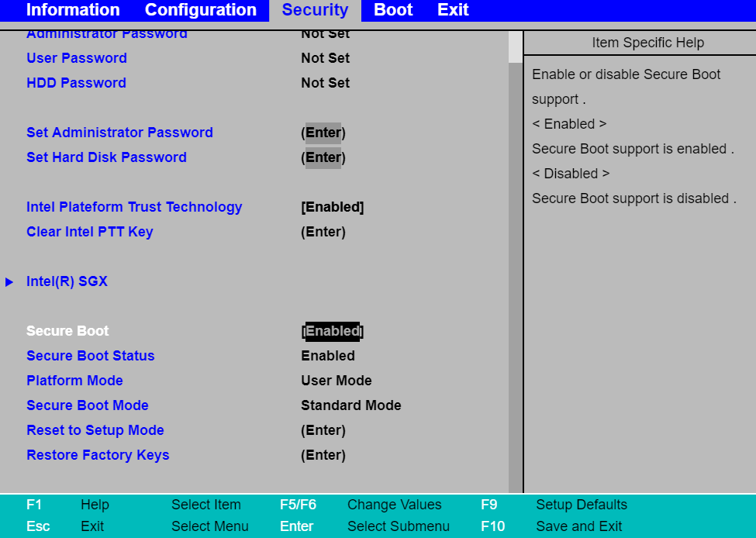Toggle Intel Plateform Trust Technology setting
This screenshot has width=756, height=538.
[332, 207]
